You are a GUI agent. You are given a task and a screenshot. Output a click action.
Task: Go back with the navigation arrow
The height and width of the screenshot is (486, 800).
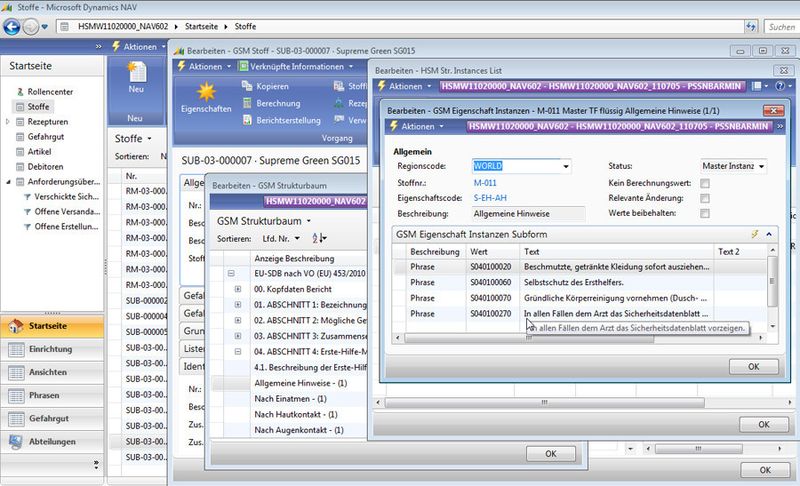click(x=12, y=27)
